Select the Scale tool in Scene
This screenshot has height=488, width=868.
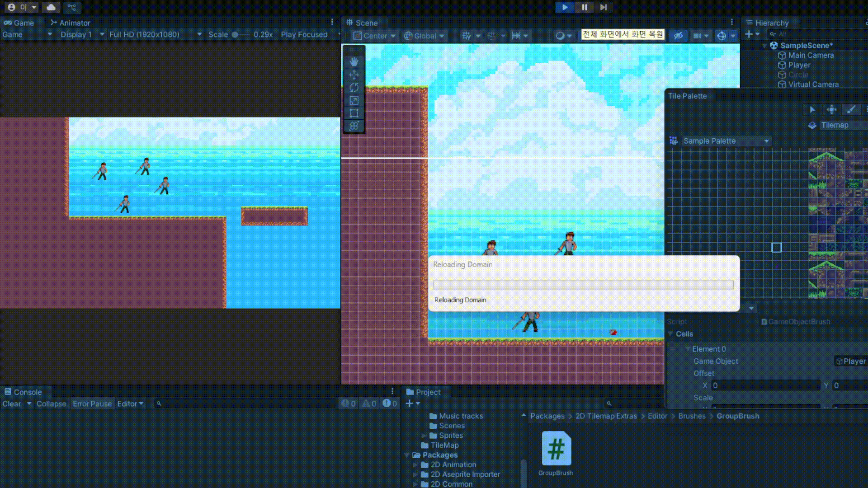click(354, 100)
